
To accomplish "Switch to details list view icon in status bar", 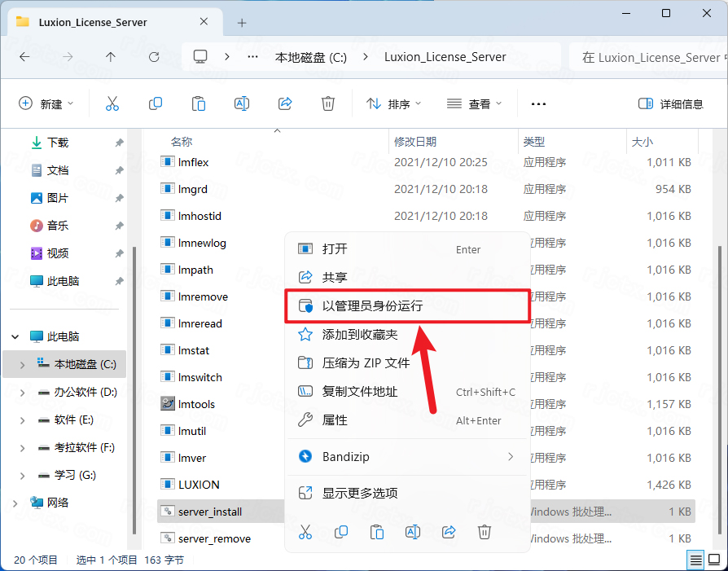I will (x=696, y=560).
